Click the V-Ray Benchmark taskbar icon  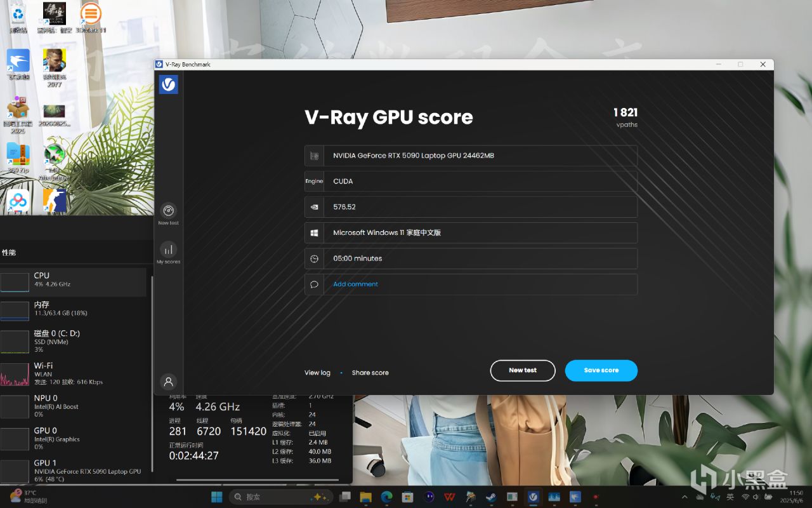pyautogui.click(x=534, y=497)
